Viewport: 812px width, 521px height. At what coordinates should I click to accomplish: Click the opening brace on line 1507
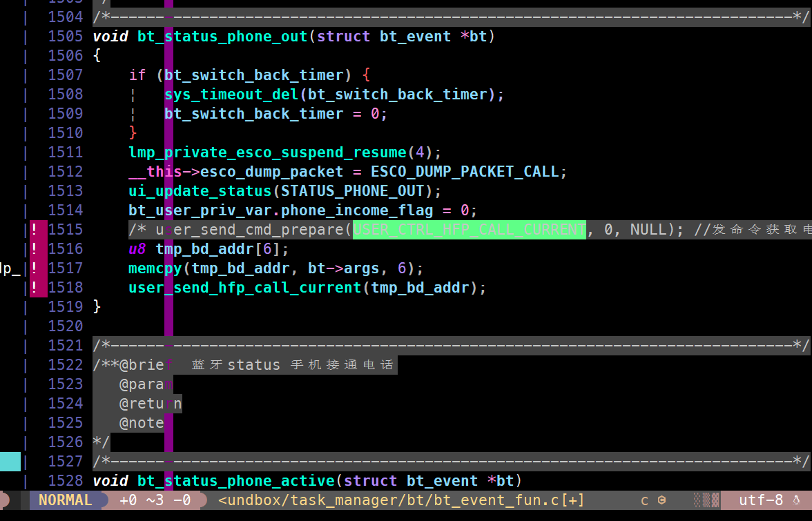click(366, 75)
